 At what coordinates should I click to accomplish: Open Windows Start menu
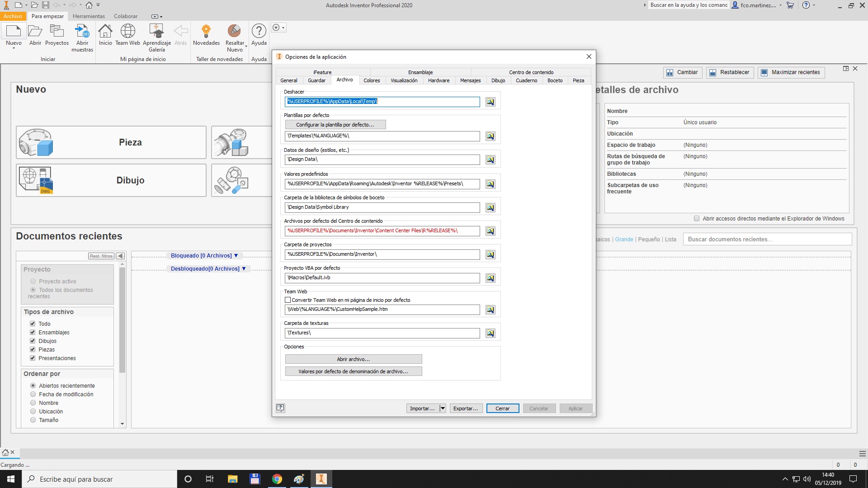point(11,479)
